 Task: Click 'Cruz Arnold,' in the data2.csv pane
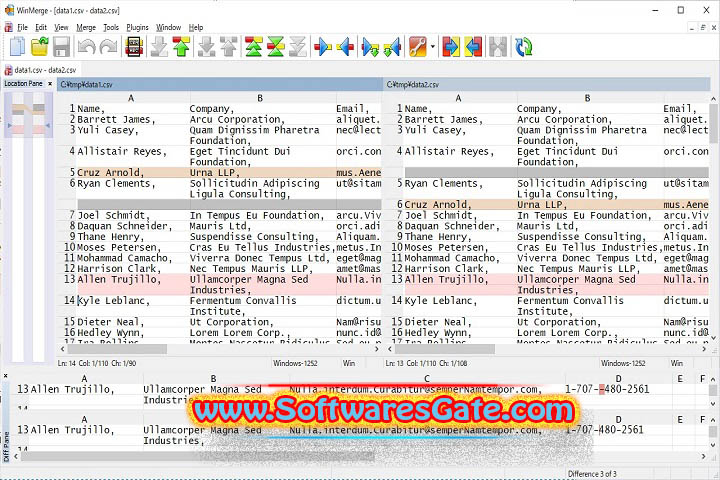[x=437, y=204]
